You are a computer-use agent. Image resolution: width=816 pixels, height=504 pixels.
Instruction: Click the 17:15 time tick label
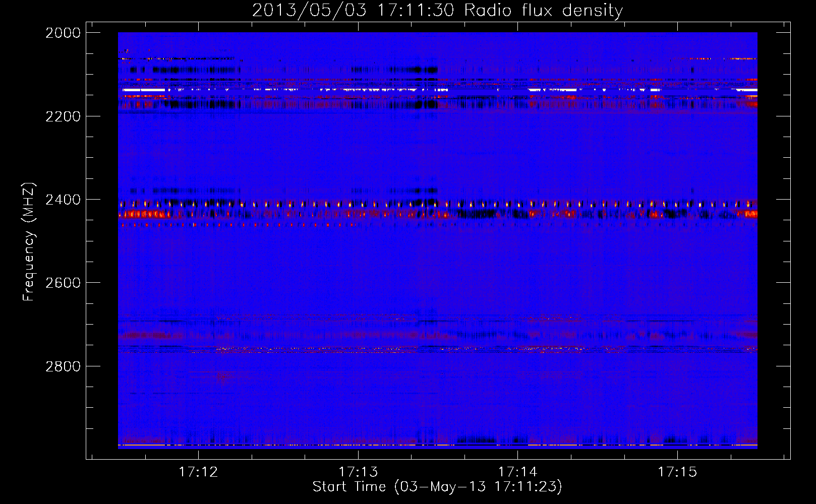pyautogui.click(x=677, y=472)
